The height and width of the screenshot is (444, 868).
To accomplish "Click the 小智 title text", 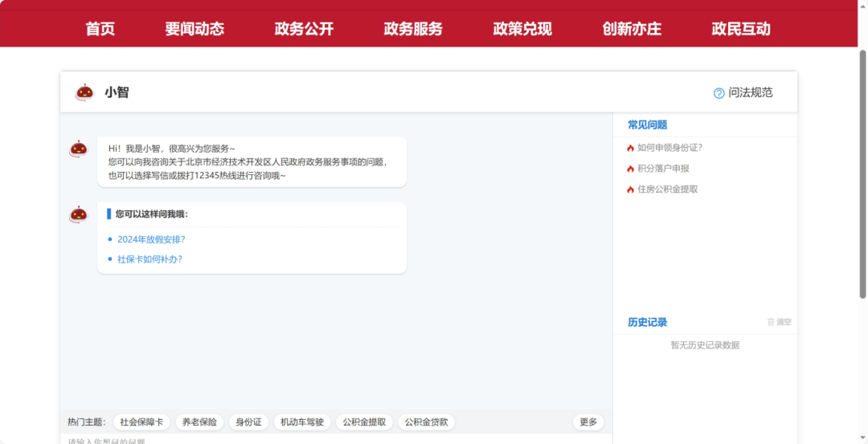I will pos(117,92).
